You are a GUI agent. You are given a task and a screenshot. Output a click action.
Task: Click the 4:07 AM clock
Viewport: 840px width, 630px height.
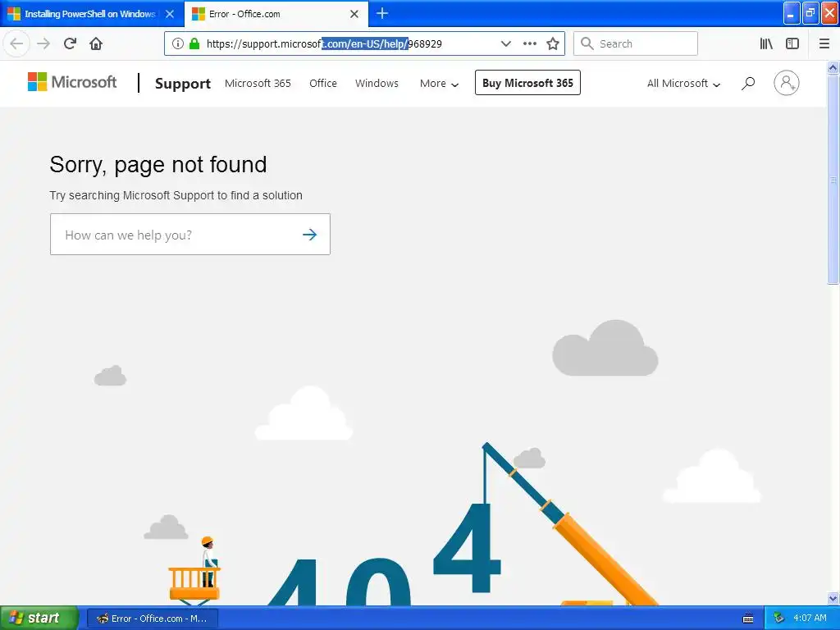[810, 619]
